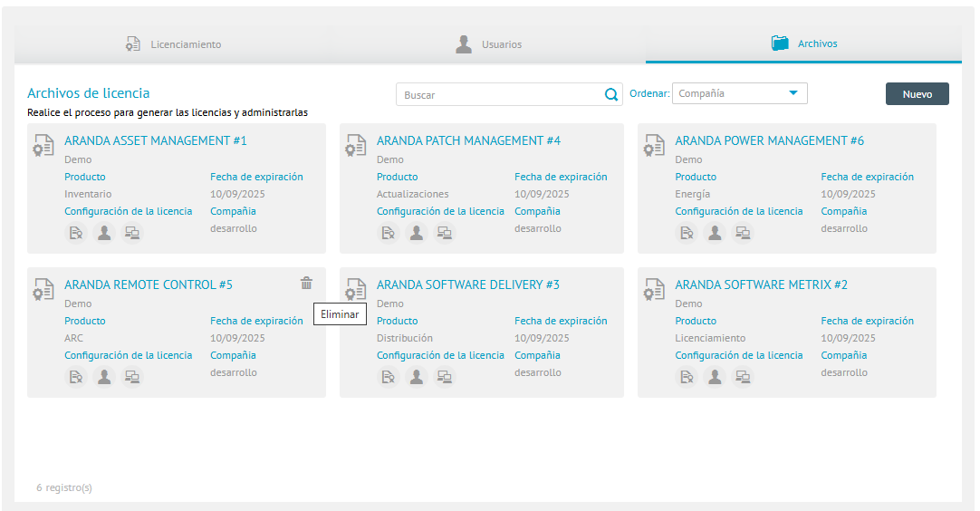Image resolution: width=980 pixels, height=511 pixels.
Task: Click license file icon of Patch Management card
Action: coord(356,146)
